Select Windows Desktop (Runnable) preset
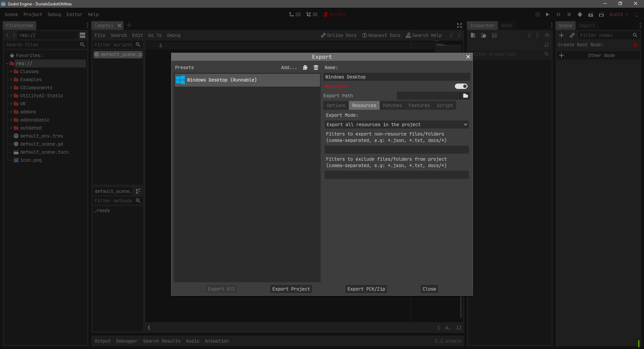The image size is (644, 349). tap(247, 80)
